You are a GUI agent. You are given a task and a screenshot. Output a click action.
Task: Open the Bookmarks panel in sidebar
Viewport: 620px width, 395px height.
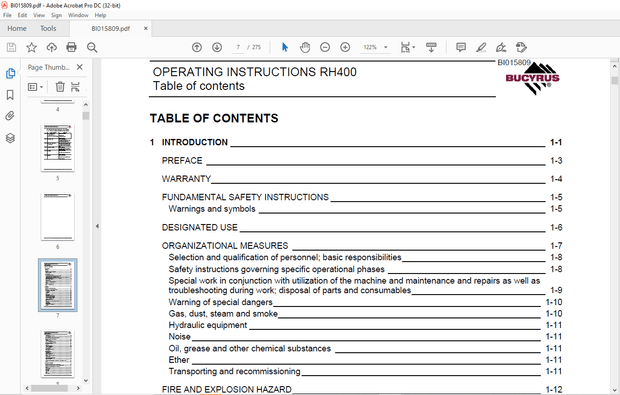click(10, 95)
